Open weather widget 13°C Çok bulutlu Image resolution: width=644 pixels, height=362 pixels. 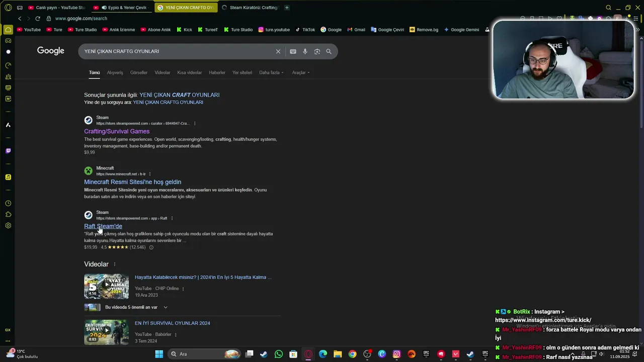pyautogui.click(x=23, y=354)
